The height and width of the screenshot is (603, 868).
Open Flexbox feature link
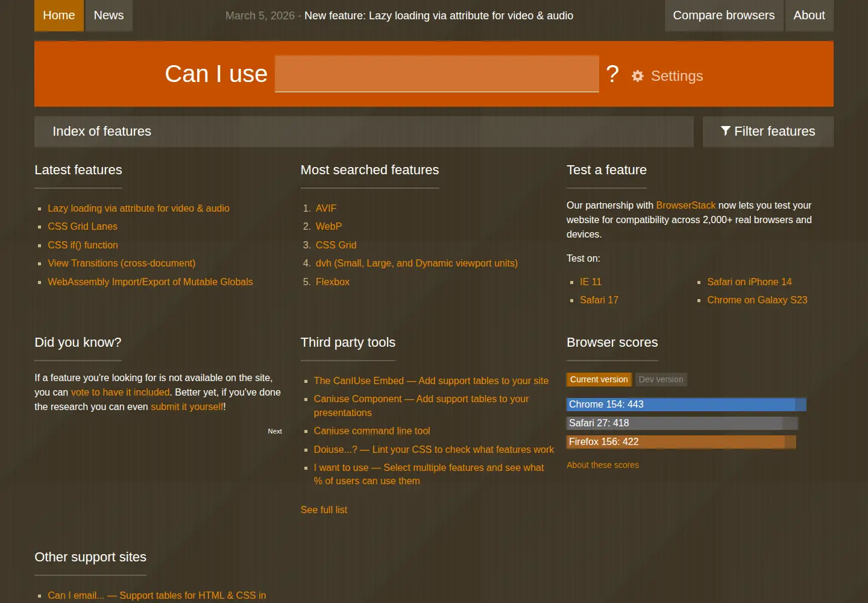(333, 282)
